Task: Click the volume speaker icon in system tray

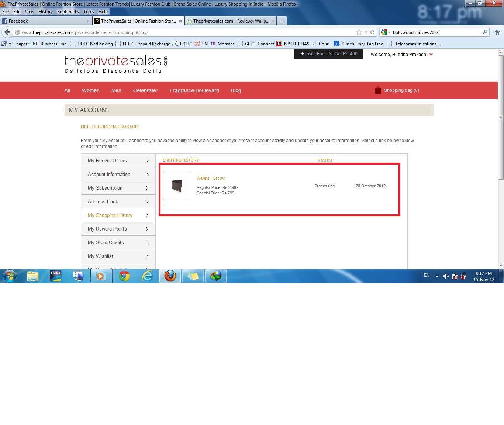Action: point(446,276)
